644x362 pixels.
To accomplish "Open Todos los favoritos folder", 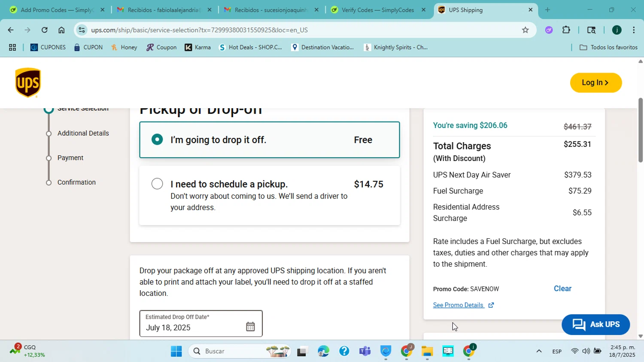I will tap(608, 47).
